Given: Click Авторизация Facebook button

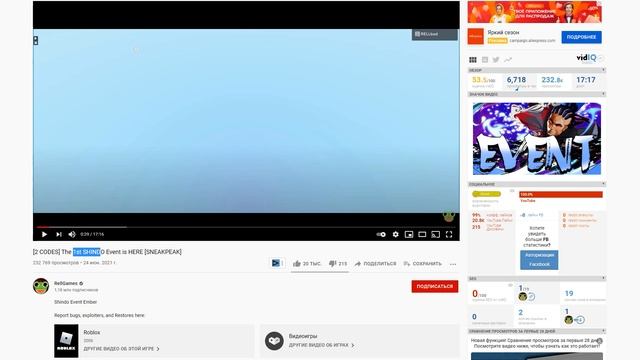Looking at the screenshot, I should tap(539, 260).
